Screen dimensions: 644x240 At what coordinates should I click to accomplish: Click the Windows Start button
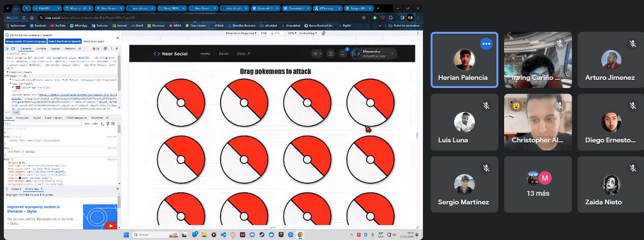[x=126, y=235]
